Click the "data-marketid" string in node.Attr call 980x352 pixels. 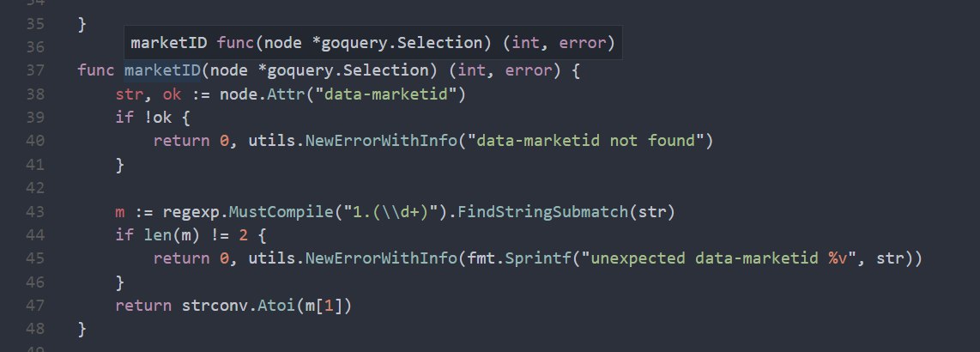point(390,94)
